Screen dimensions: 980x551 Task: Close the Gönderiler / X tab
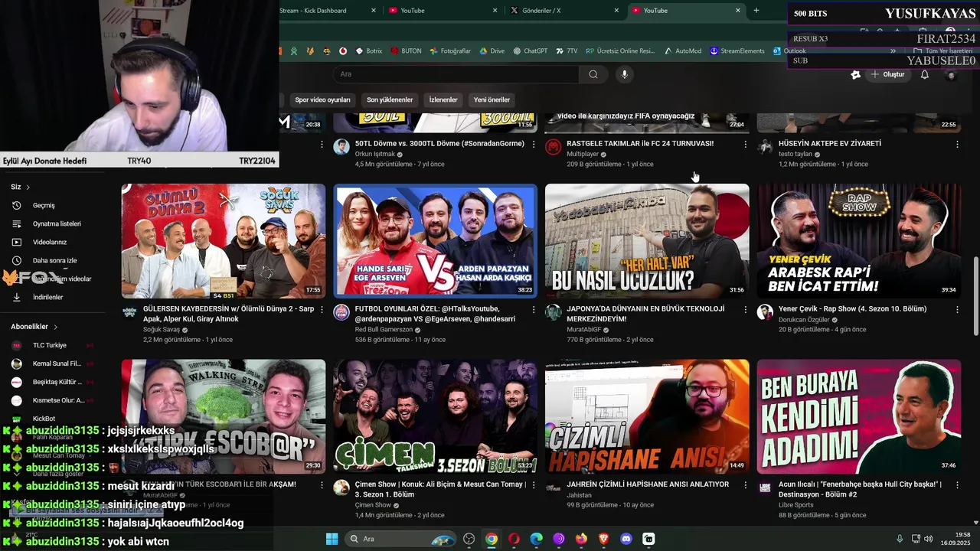[616, 11]
